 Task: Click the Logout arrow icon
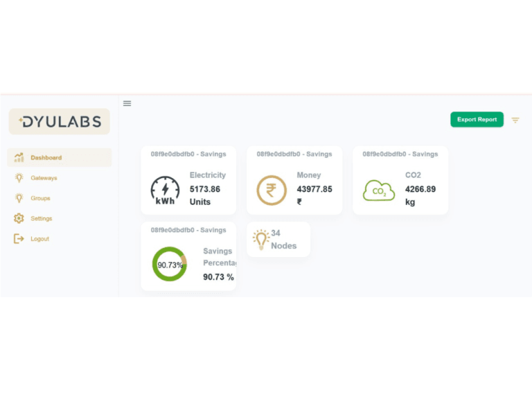tap(19, 239)
